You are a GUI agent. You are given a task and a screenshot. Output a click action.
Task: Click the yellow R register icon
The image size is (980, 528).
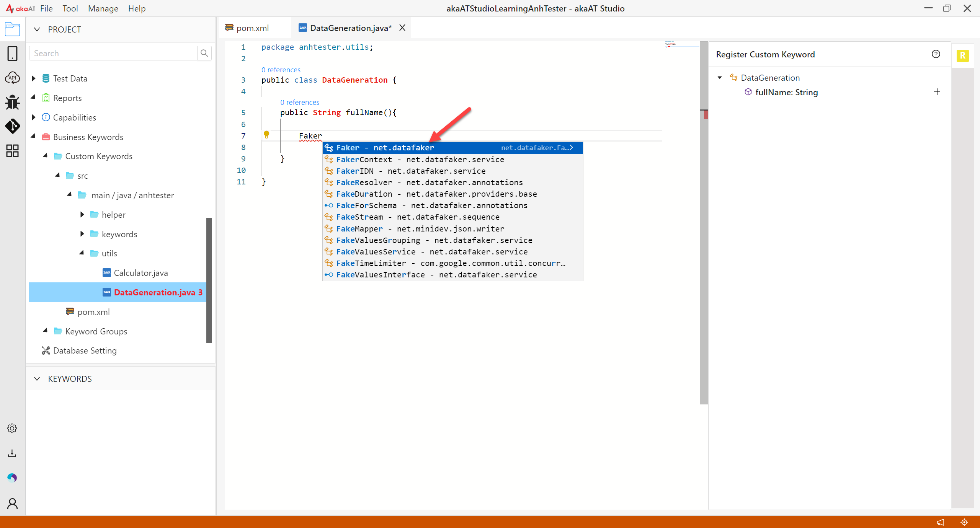[962, 56]
